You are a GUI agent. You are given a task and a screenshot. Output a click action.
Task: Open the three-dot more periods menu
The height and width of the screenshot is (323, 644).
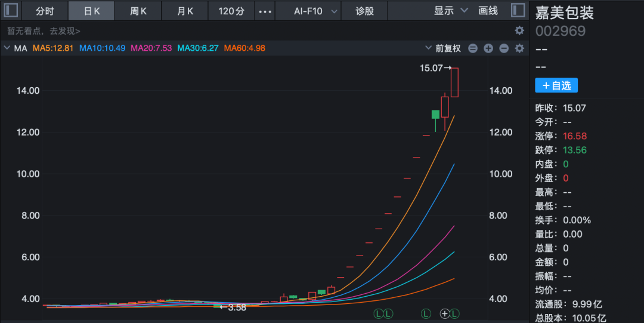265,11
